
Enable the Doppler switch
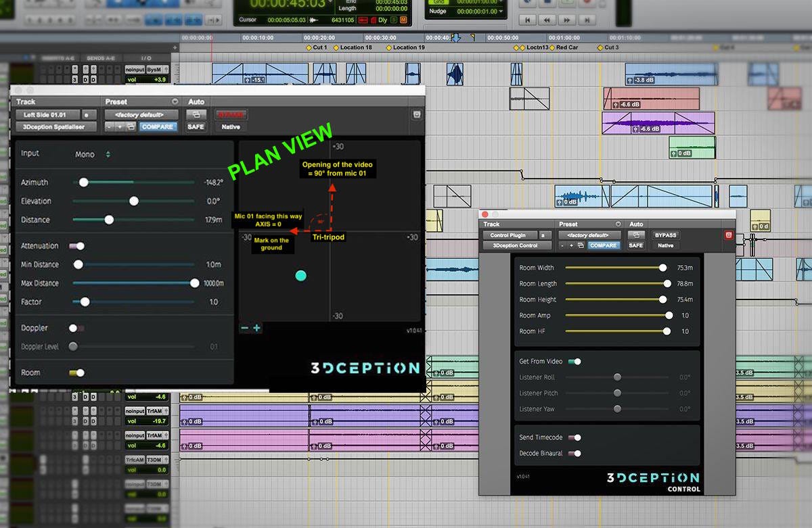pos(76,329)
